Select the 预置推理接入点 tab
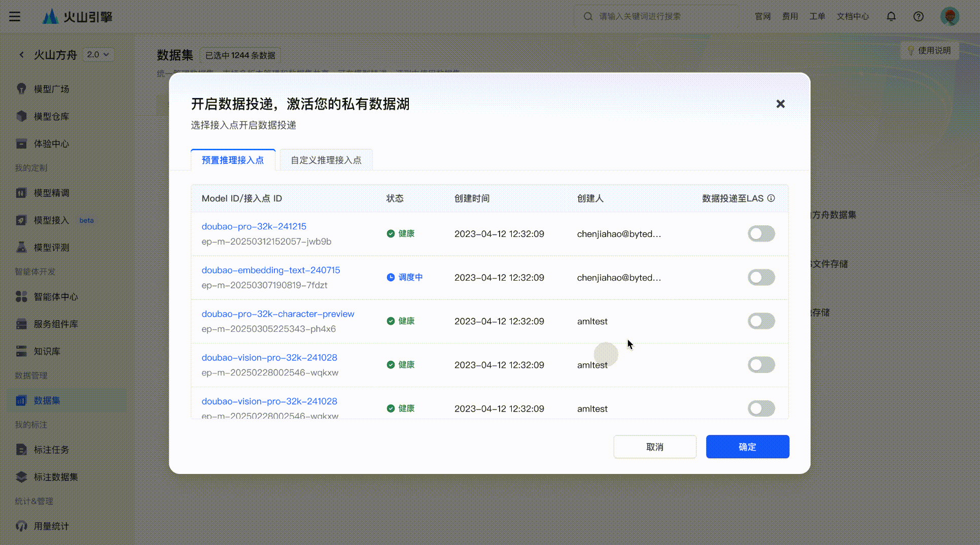This screenshot has width=980, height=545. [233, 160]
